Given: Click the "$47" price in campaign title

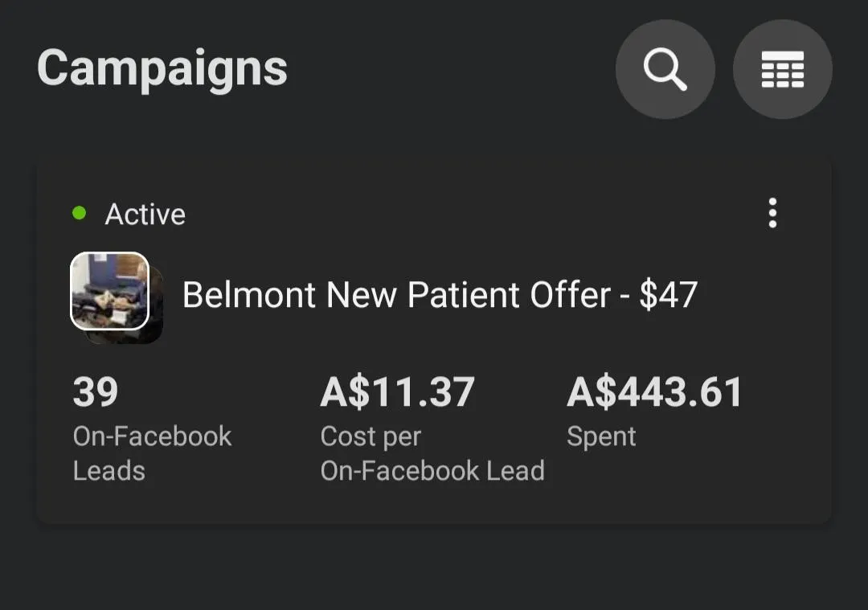Looking at the screenshot, I should [x=668, y=295].
